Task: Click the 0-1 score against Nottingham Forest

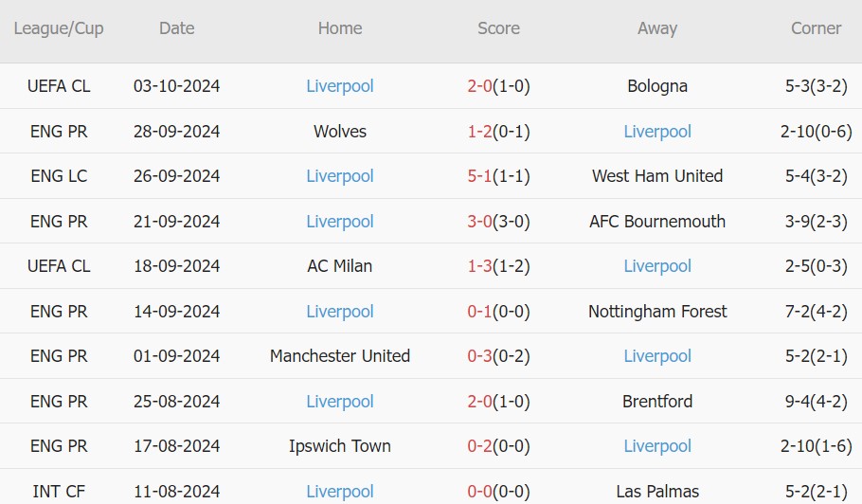Action: pyautogui.click(x=480, y=312)
